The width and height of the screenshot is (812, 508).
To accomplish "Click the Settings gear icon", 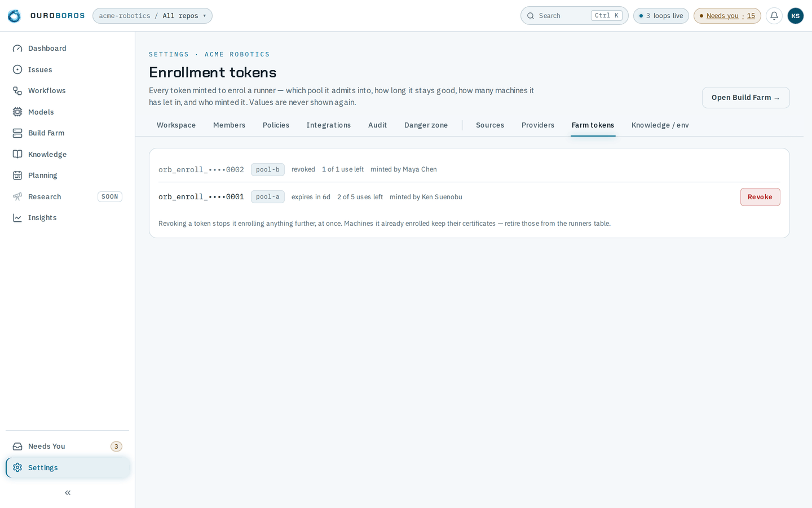I will click(17, 467).
